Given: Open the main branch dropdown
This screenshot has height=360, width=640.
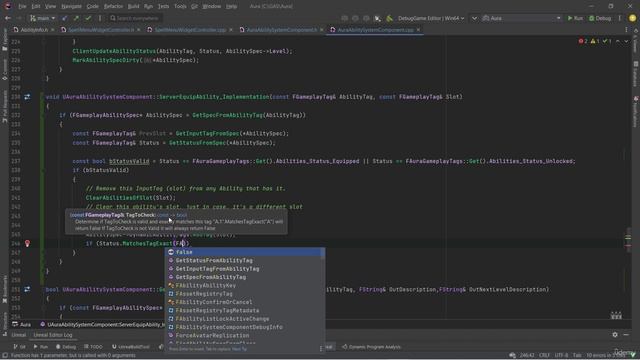Looking at the screenshot, I should pyautogui.click(x=42, y=18).
